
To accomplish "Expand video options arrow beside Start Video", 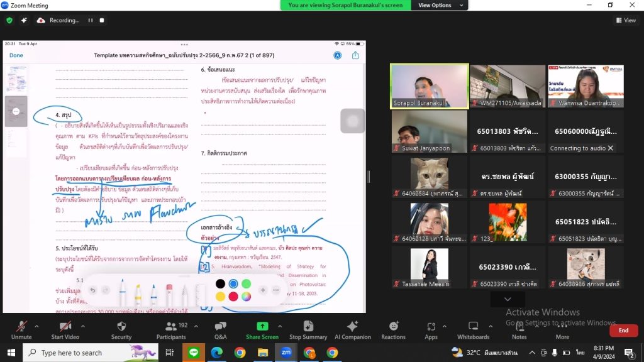I will pyautogui.click(x=83, y=326).
